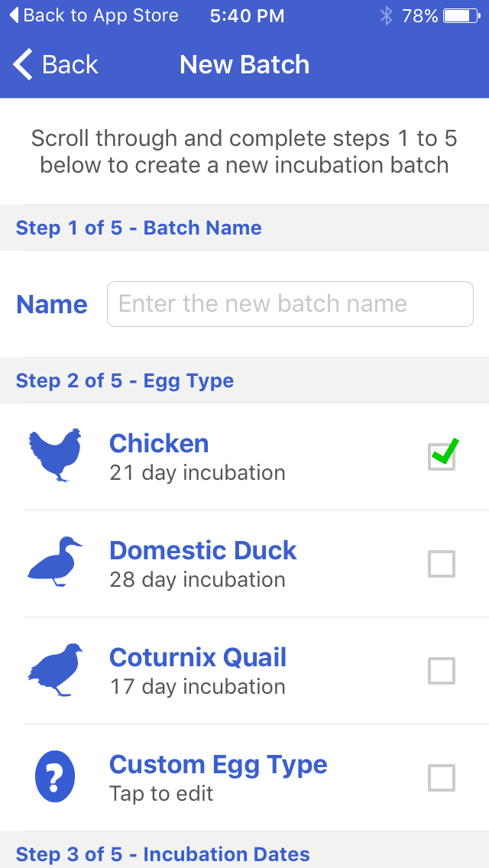489x868 pixels.
Task: Tap the Step 2 Egg Type header
Action: click(x=125, y=381)
